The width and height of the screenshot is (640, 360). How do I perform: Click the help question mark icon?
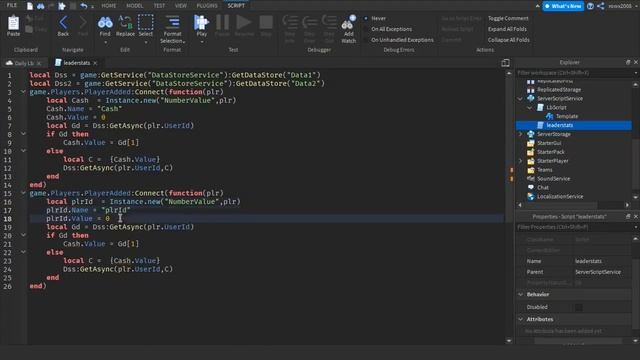pos(590,6)
